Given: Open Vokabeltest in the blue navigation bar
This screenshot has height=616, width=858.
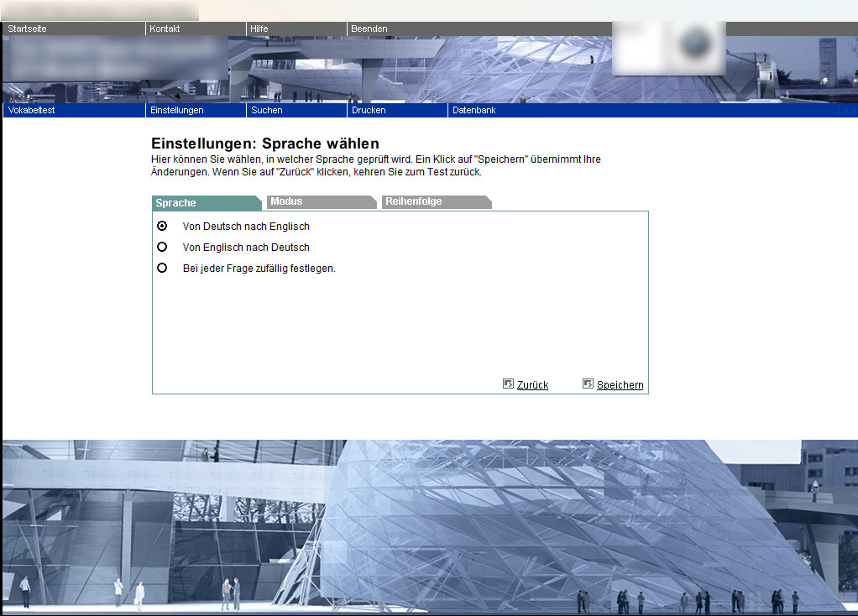Looking at the screenshot, I should (31, 110).
